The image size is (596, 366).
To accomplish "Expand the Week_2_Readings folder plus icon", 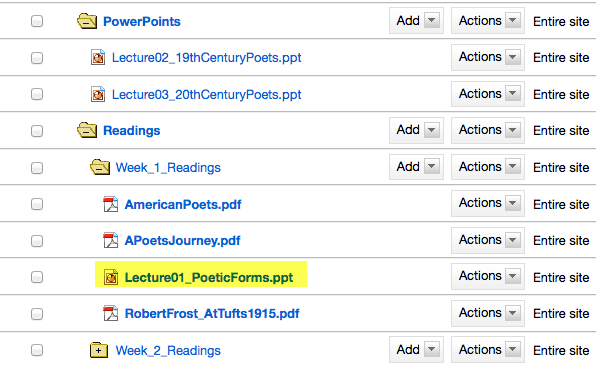I will pyautogui.click(x=99, y=350).
